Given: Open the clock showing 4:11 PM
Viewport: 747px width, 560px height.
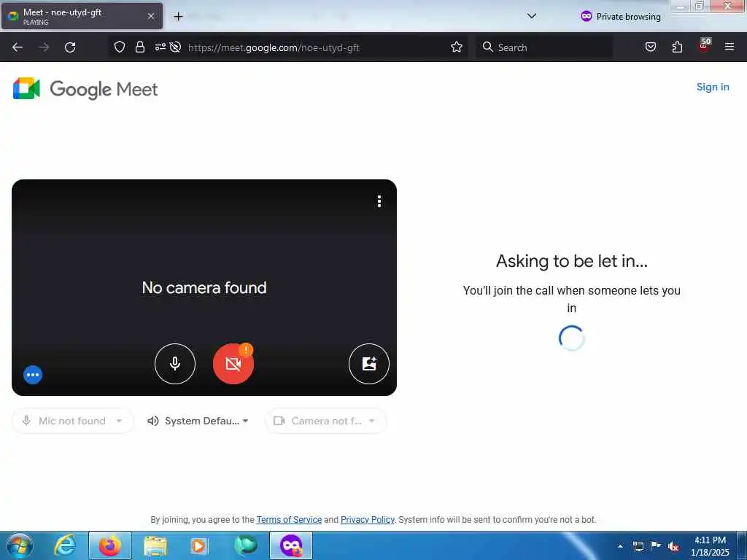Looking at the screenshot, I should click(710, 546).
